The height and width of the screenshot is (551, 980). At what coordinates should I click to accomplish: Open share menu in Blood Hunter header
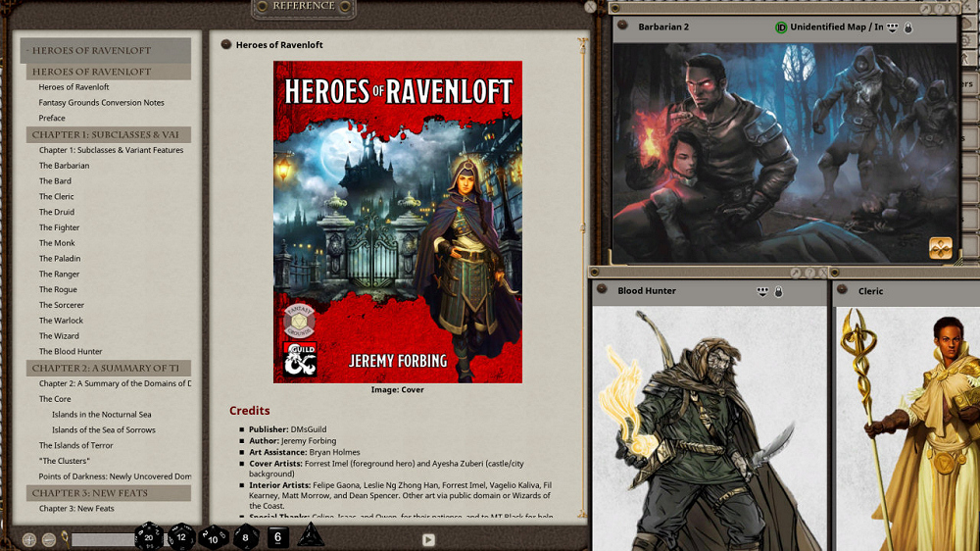[x=761, y=291]
